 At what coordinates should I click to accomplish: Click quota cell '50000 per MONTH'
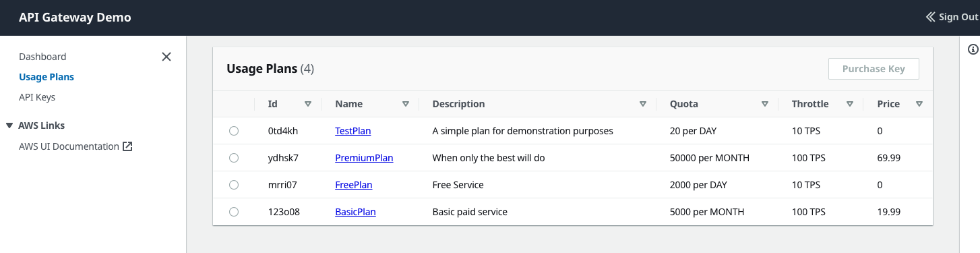pos(710,158)
